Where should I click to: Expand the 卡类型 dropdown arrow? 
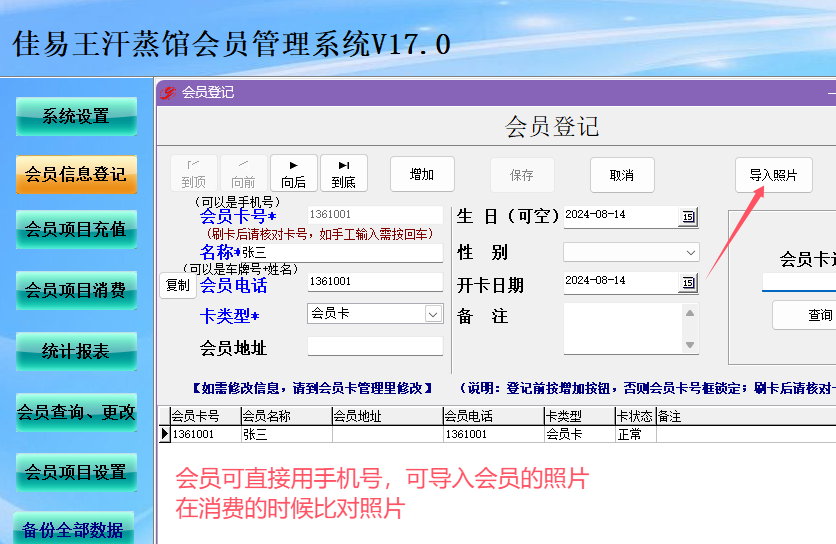[433, 314]
